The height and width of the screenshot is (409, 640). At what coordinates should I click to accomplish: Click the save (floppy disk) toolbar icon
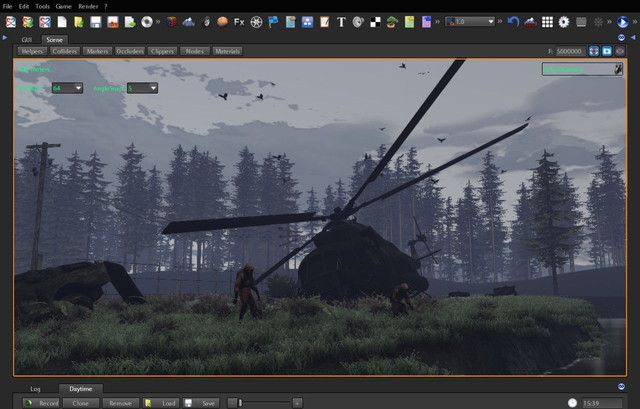95,21
